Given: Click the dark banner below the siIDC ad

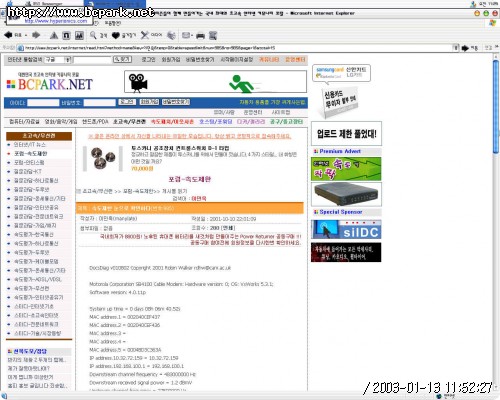Looking at the screenshot, I should coord(346,252).
